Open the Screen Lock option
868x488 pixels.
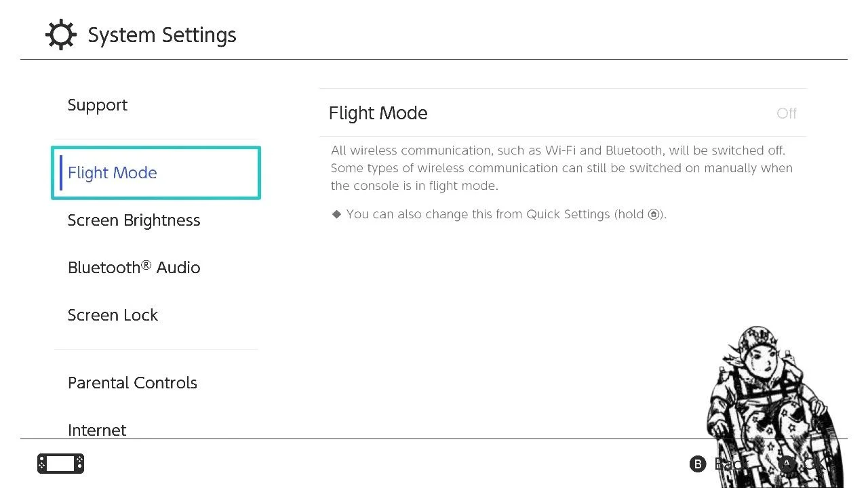coord(113,315)
